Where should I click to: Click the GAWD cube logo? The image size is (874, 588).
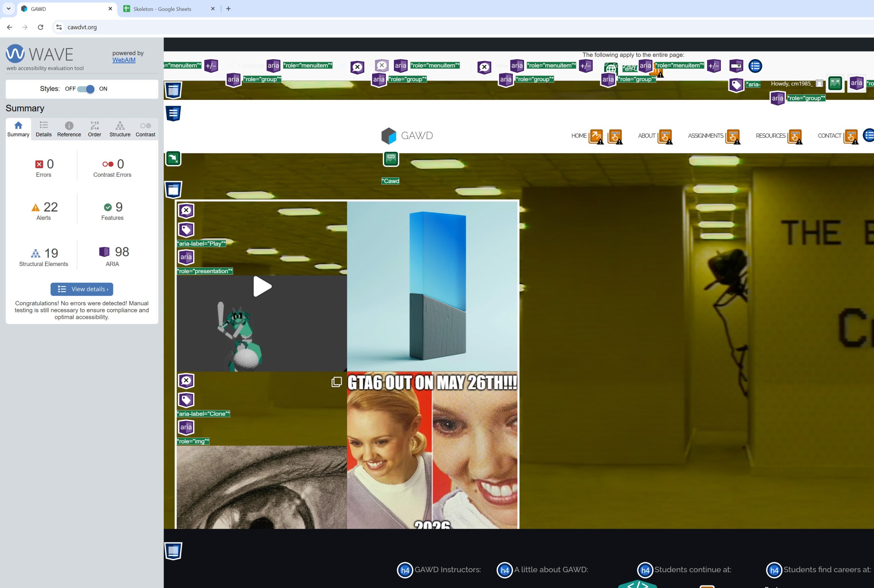[389, 136]
